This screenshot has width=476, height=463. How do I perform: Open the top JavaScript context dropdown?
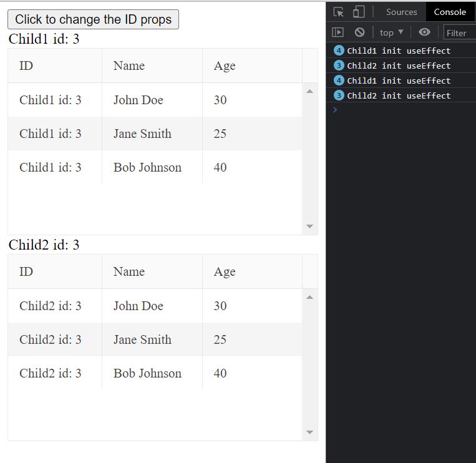[391, 32]
